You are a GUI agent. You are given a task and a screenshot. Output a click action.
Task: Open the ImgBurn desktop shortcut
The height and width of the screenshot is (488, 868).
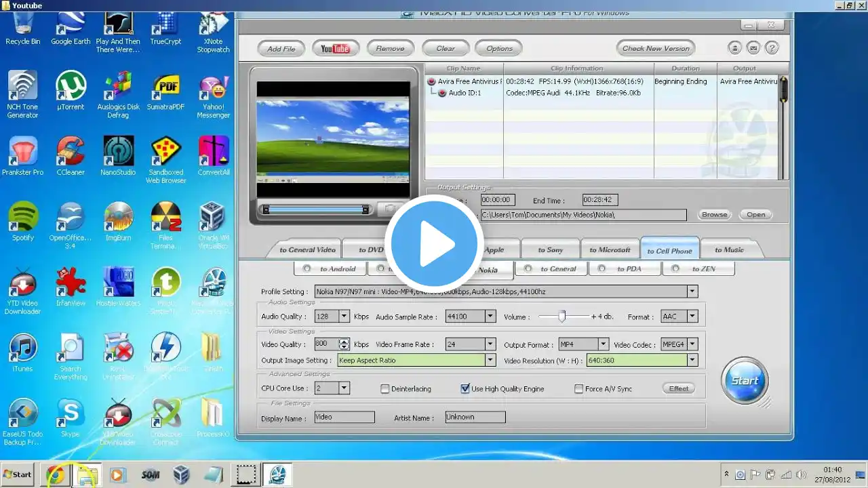[x=118, y=222]
